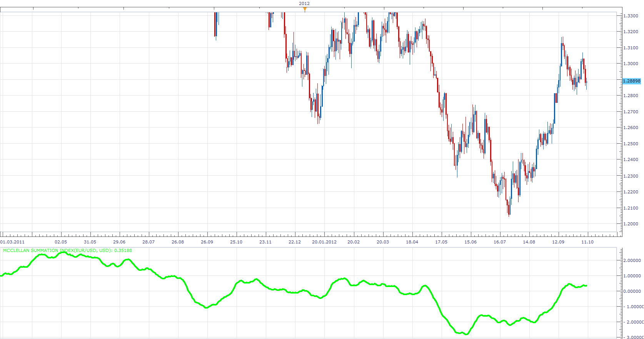Viewport: 644px width, 339px height.
Task: Click the 20.02 date label
Action: 354,242
